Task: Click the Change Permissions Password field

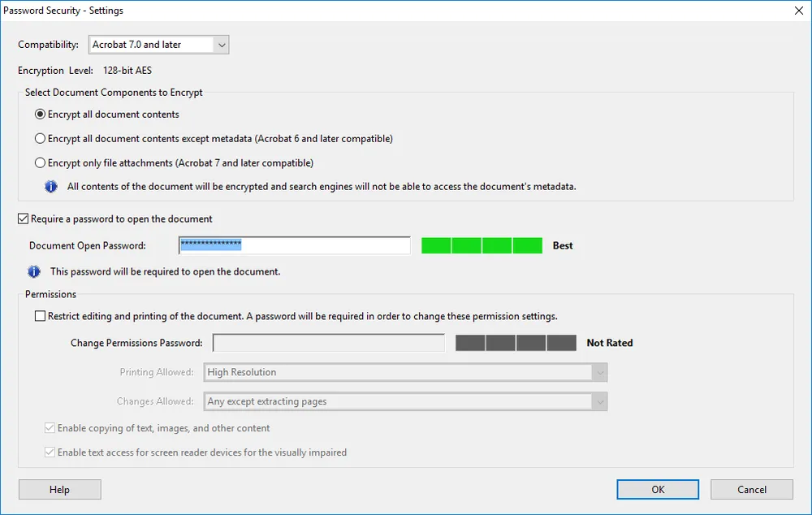Action: [328, 344]
